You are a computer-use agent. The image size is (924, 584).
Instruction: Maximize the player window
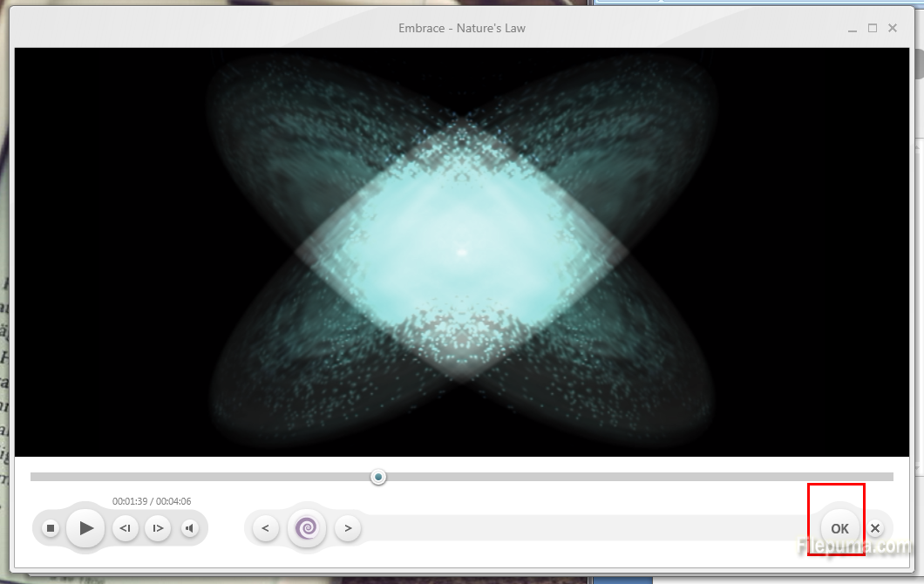coord(873,29)
